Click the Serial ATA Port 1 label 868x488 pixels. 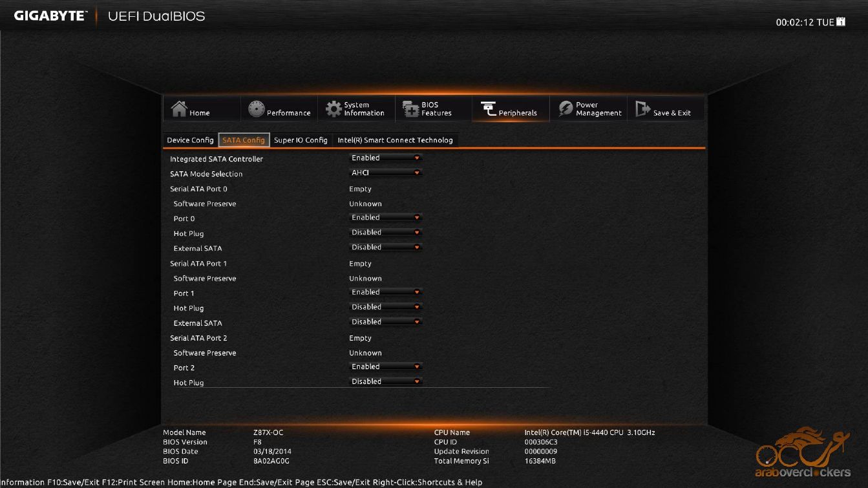pyautogui.click(x=198, y=264)
